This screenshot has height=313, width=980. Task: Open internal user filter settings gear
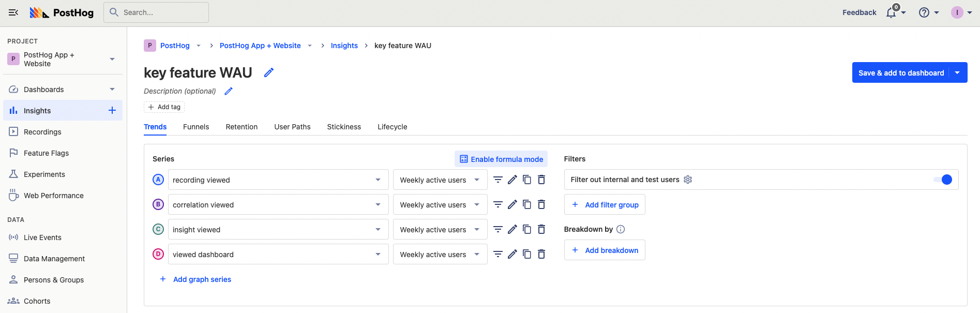pos(688,180)
